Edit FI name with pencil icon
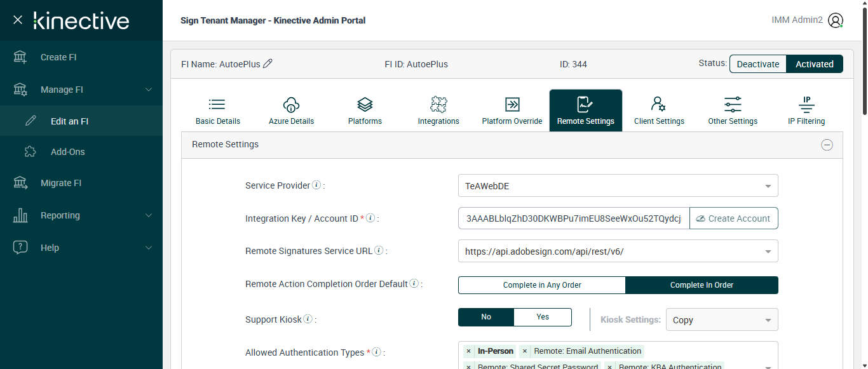868x369 pixels. click(268, 64)
